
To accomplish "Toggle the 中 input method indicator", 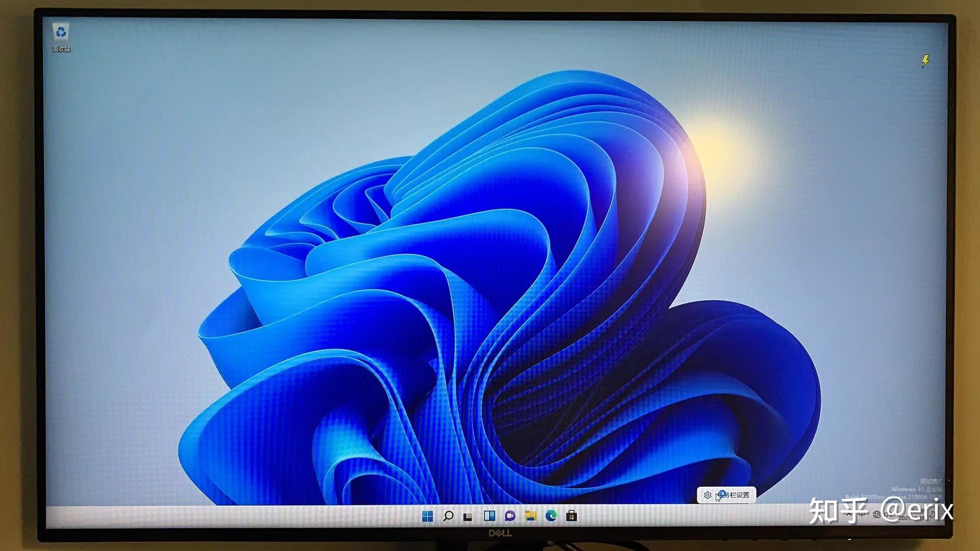I will (862, 515).
